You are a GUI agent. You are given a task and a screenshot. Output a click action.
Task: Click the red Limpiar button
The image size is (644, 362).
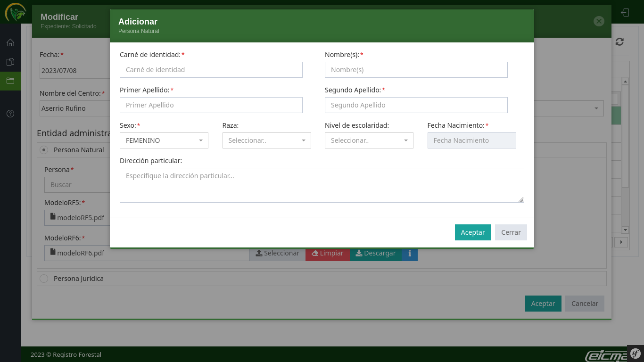coord(328,254)
